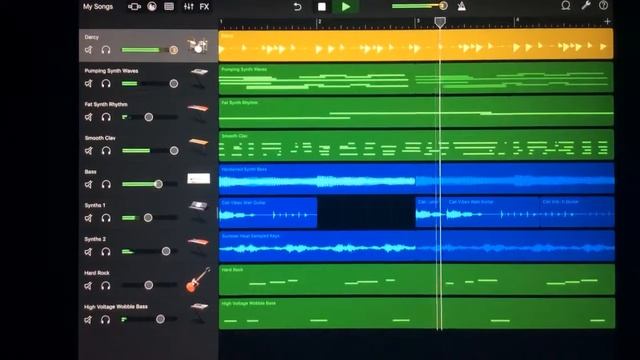The height and width of the screenshot is (360, 640).
Task: Click the playhead marker on the ruler
Action: tap(440, 22)
